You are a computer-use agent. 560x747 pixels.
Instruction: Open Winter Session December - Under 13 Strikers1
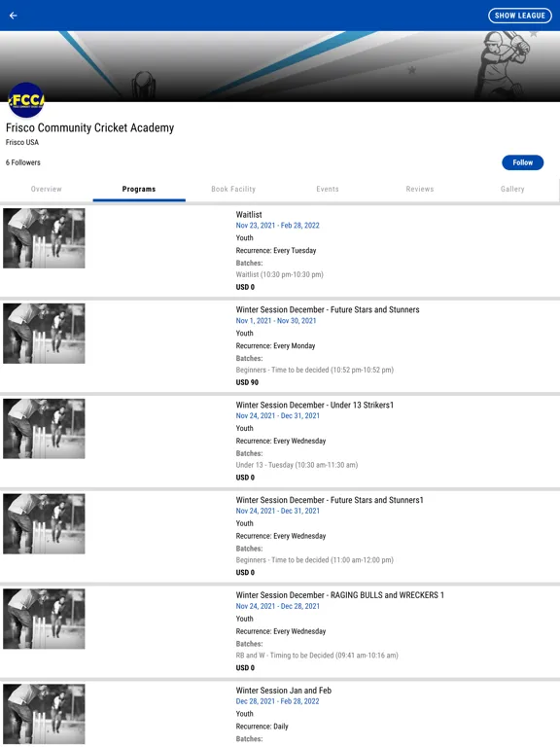pos(315,405)
